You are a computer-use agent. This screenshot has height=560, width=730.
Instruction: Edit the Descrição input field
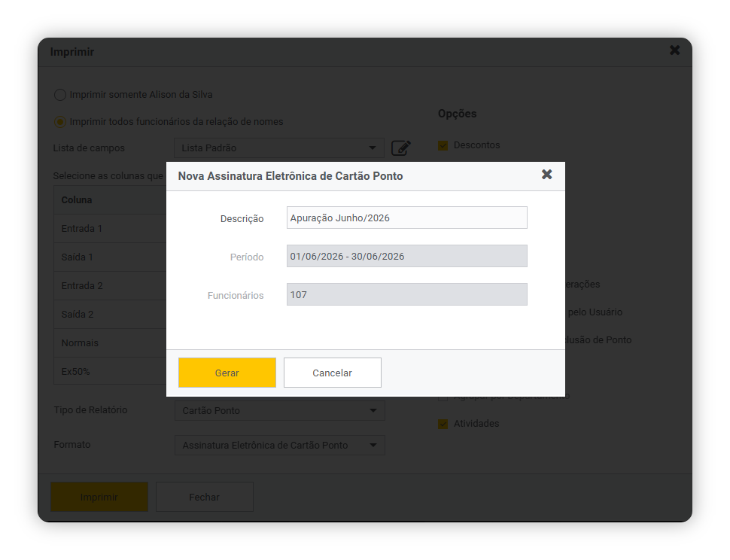407,218
